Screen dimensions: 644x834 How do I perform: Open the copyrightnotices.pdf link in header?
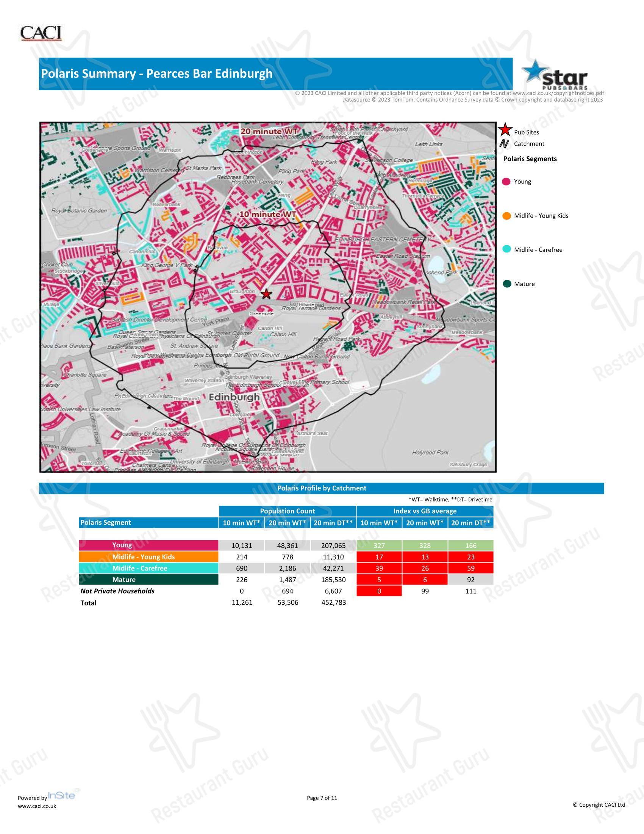pos(558,93)
